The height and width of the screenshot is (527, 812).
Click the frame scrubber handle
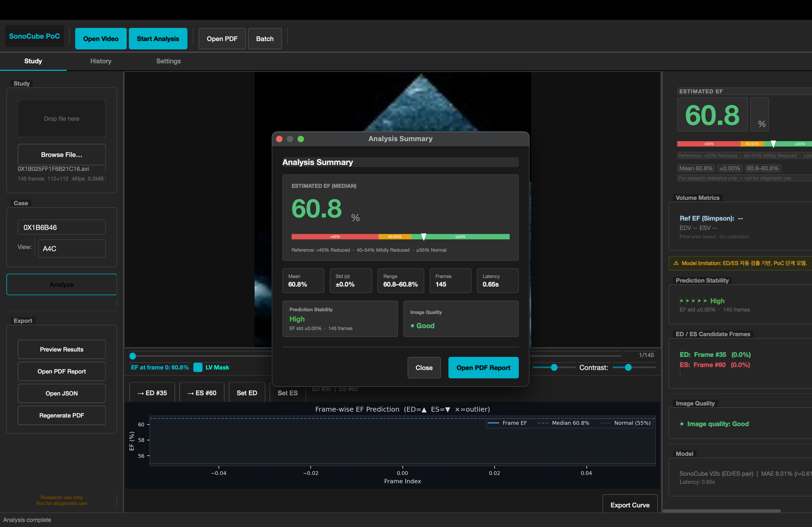click(x=133, y=356)
